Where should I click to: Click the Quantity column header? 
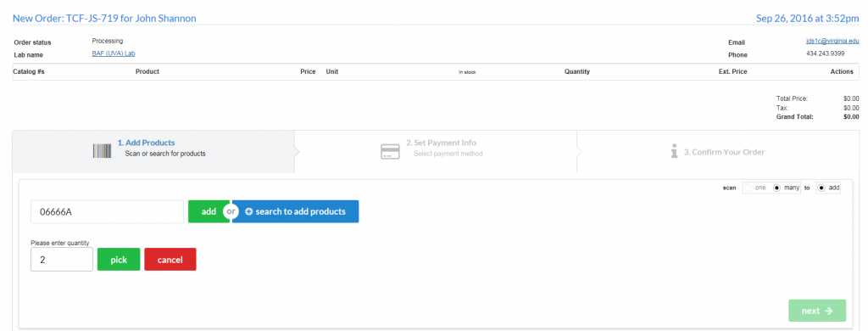[x=576, y=72]
